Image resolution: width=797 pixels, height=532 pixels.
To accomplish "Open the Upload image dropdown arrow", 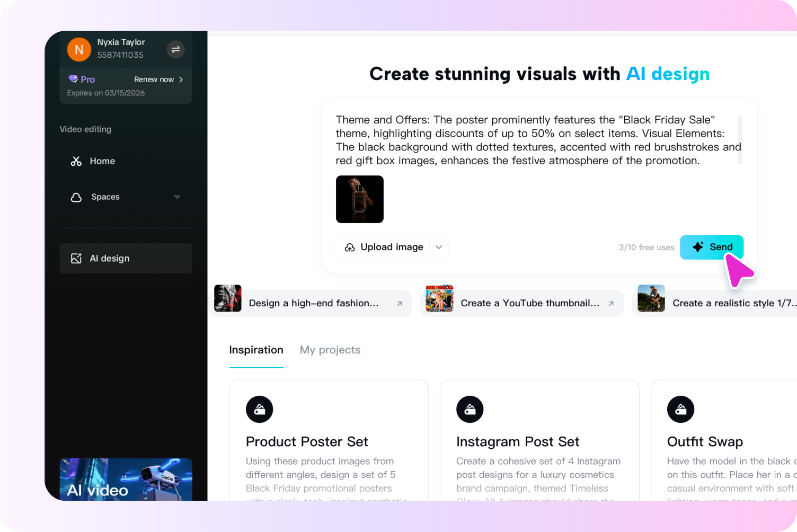I will (438, 247).
